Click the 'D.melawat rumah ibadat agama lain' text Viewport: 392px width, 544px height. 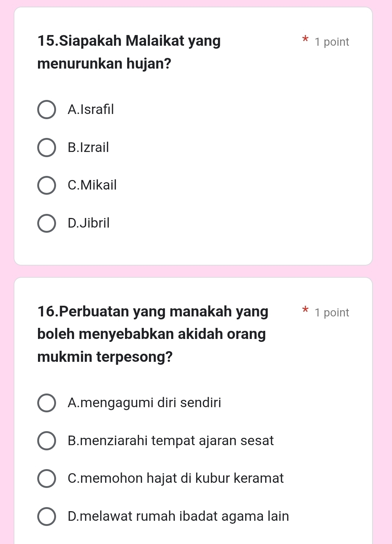[178, 516]
